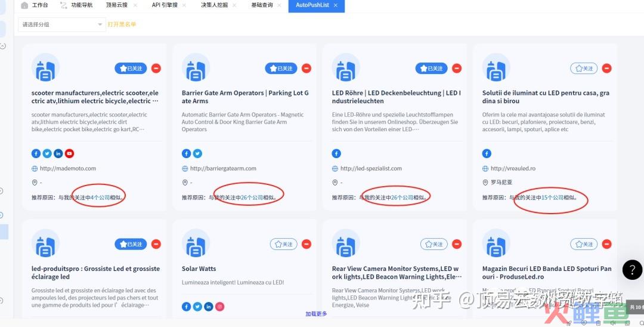This screenshot has width=644, height=327.
Task: Remove the scooter manufacturers card with red minus
Action: (156, 68)
